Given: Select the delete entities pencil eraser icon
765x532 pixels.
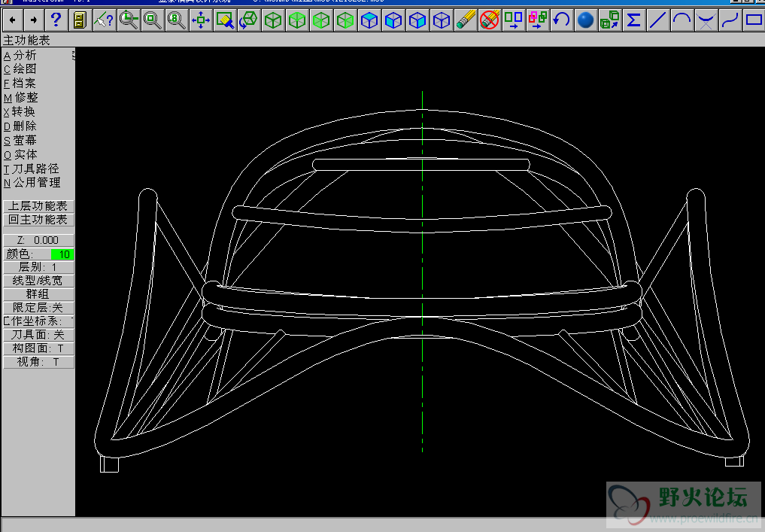Looking at the screenshot, I should [466, 20].
